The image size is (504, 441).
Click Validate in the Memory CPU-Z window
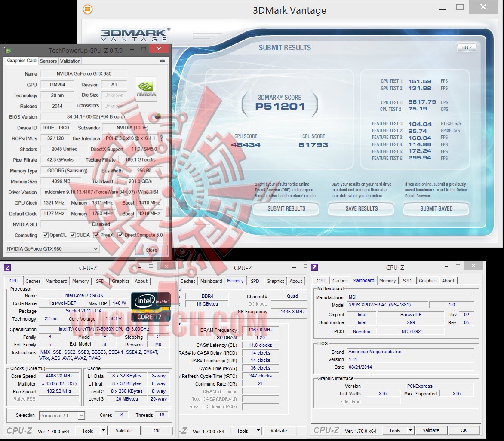pos(279,431)
